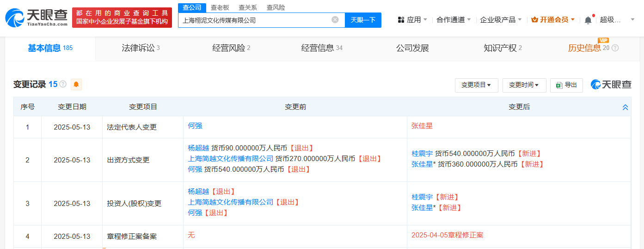644x249 pixels.
Task: Open the 合作通道 dropdown
Action: 454,20
